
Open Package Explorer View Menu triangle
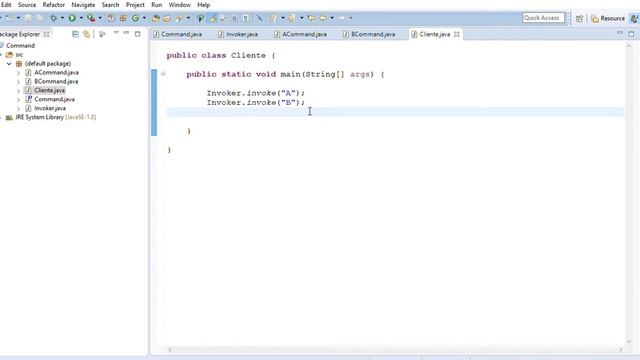click(x=116, y=33)
